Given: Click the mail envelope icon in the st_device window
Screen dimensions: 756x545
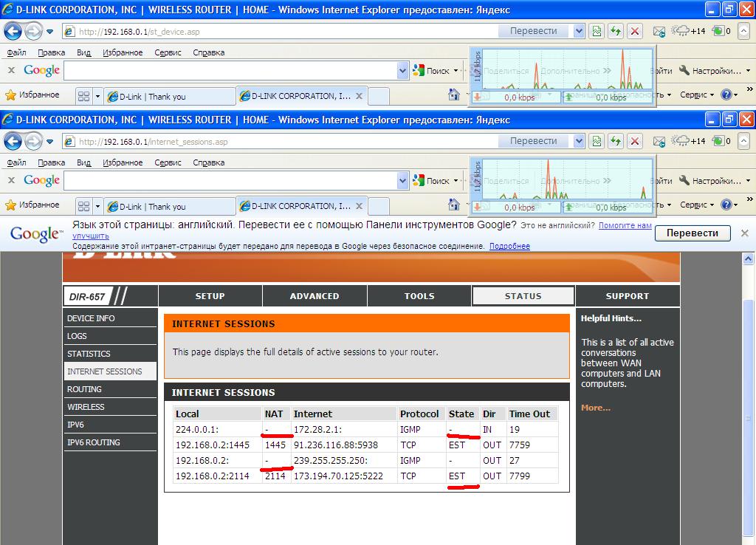Looking at the screenshot, I should click(x=659, y=31).
